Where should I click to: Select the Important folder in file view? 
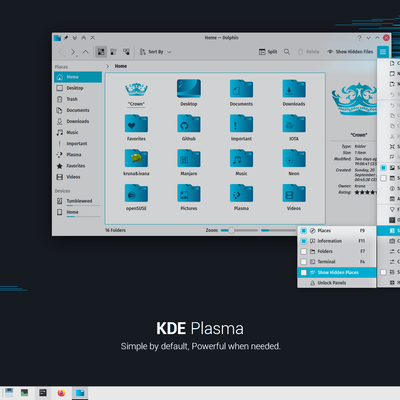coord(241,128)
